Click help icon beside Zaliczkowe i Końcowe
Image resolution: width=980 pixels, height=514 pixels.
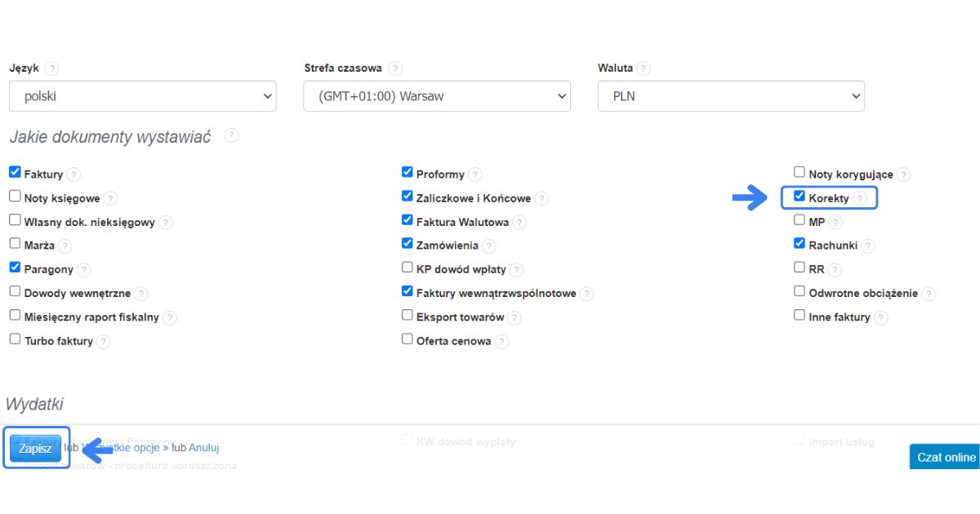(x=542, y=198)
